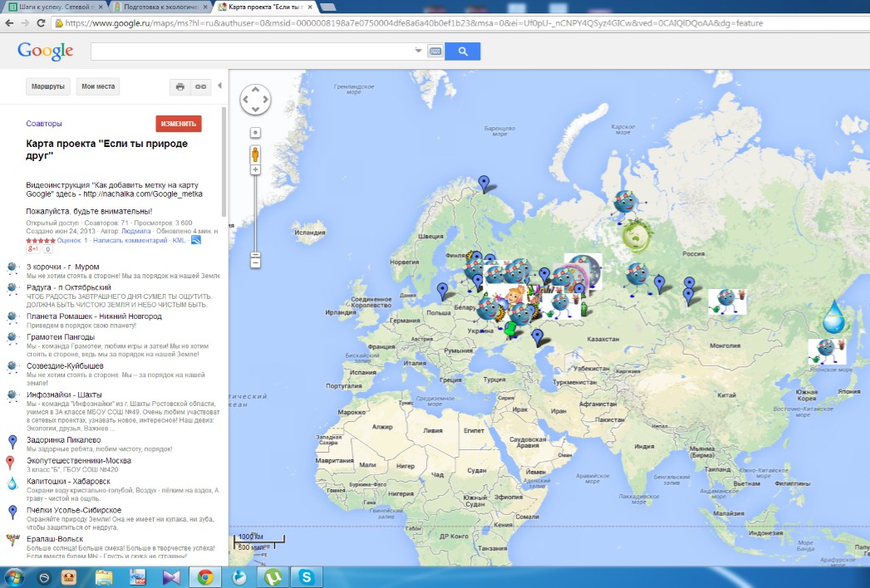Click the blue pin icon beside Пчёлки Усолье-Сибирское

click(12, 512)
